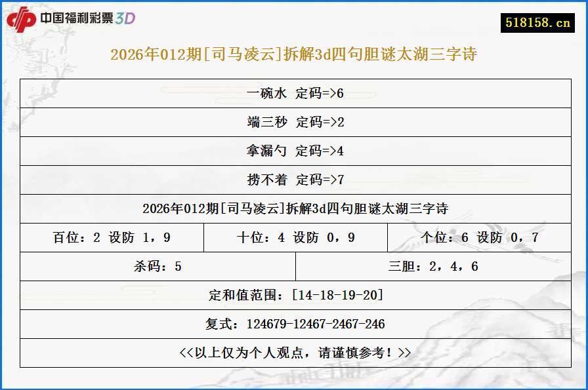The height and width of the screenshot is (390, 588).
Task: Click the 杀码: 5 cell
Action: click(x=157, y=266)
